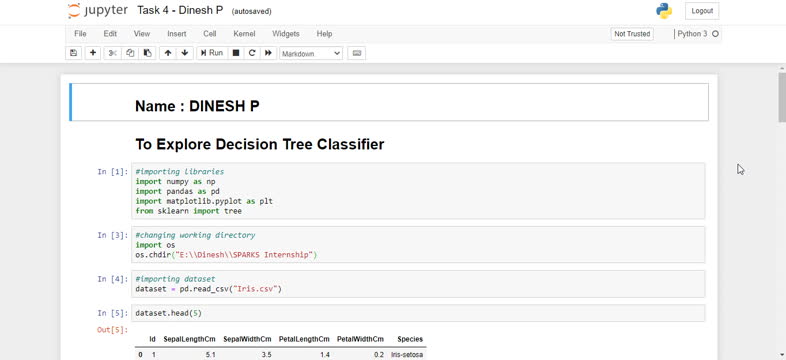
Task: Click the Logout button
Action: (702, 11)
